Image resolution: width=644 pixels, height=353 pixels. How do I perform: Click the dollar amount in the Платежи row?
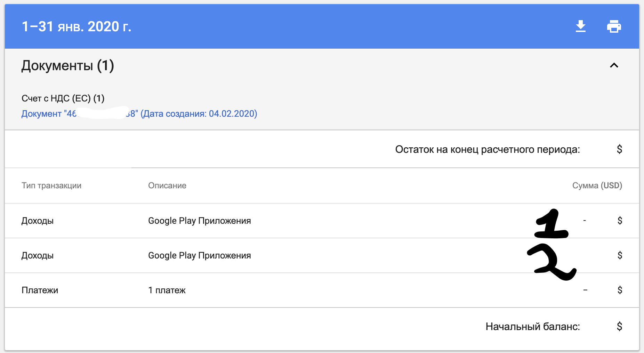tap(620, 290)
